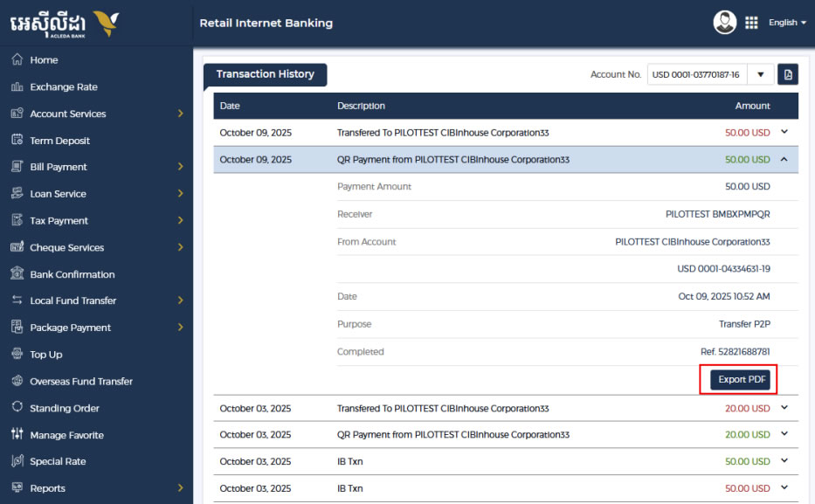Click the Home icon in sidebar
Screen dimensions: 815x504
(x=17, y=60)
